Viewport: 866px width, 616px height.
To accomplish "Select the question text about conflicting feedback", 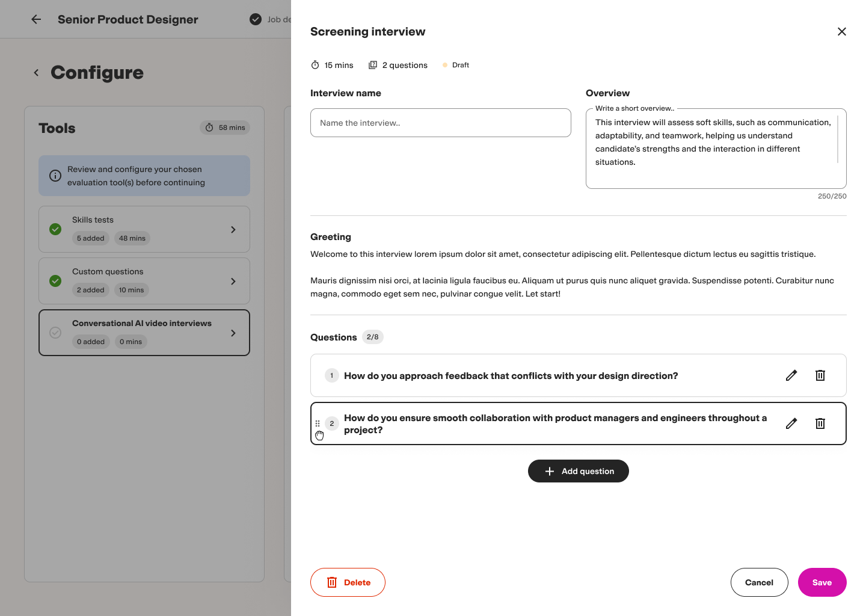I will 511,375.
